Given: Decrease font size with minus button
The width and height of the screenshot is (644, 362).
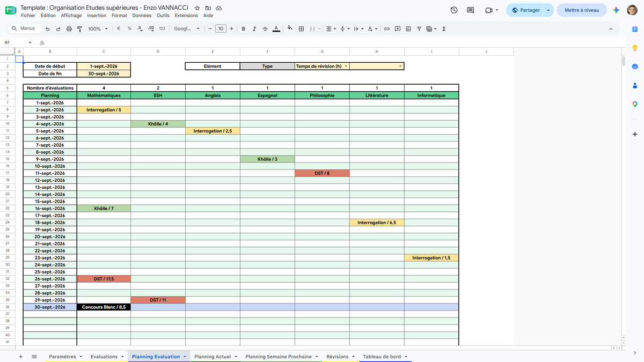Looking at the screenshot, I should [x=210, y=29].
